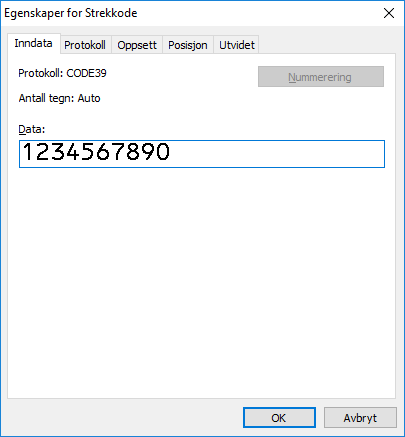The width and height of the screenshot is (405, 437).
Task: Confirm with the OK button
Action: pos(279,417)
